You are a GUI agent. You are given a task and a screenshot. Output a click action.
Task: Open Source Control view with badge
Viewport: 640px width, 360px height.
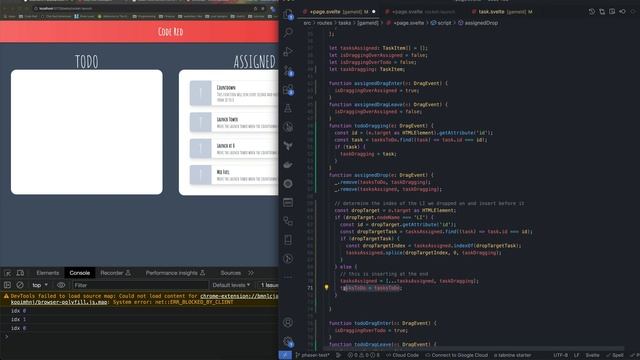pyautogui.click(x=288, y=70)
